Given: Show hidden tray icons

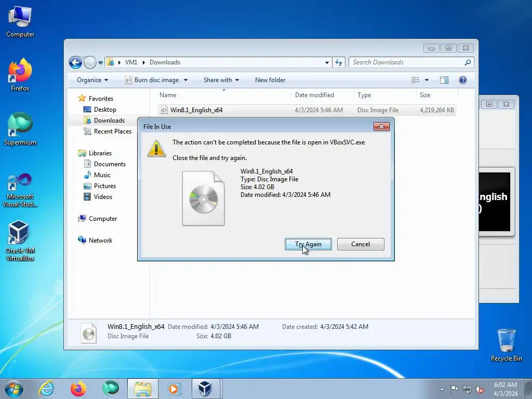Looking at the screenshot, I should coord(442,389).
